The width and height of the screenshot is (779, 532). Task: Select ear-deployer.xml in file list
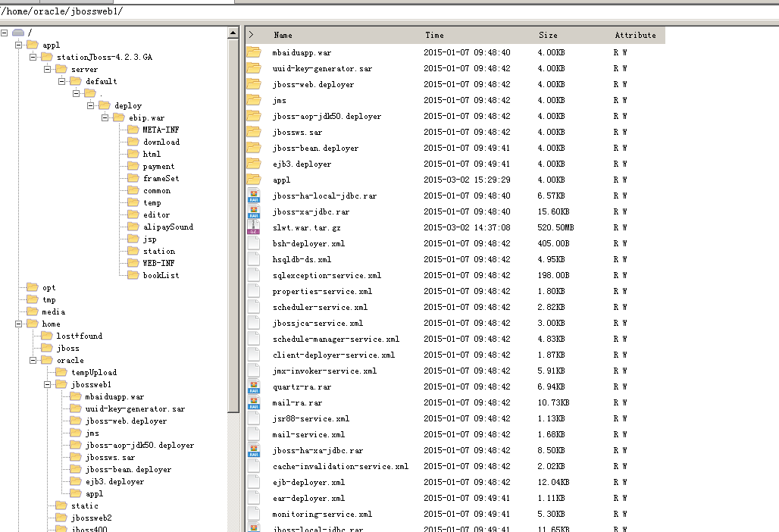click(x=308, y=498)
